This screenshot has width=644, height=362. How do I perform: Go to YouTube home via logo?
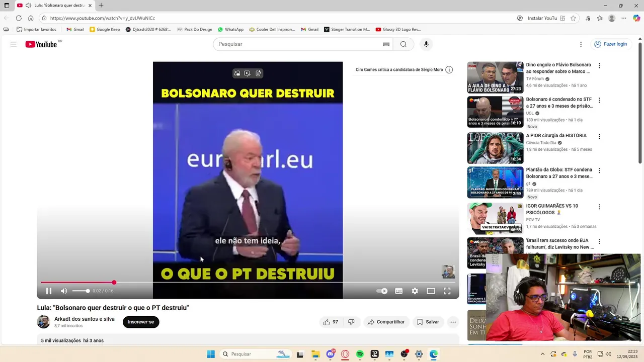coord(41,44)
